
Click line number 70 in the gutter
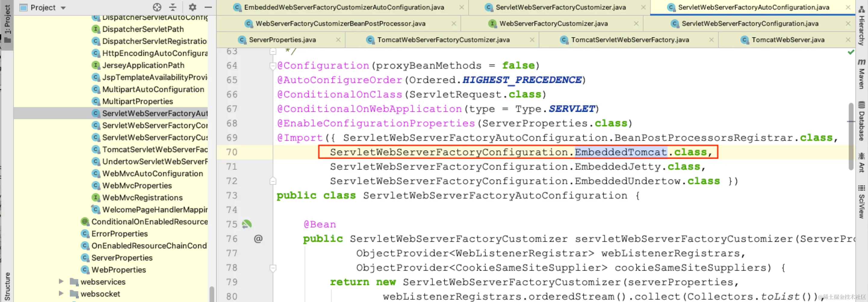232,152
